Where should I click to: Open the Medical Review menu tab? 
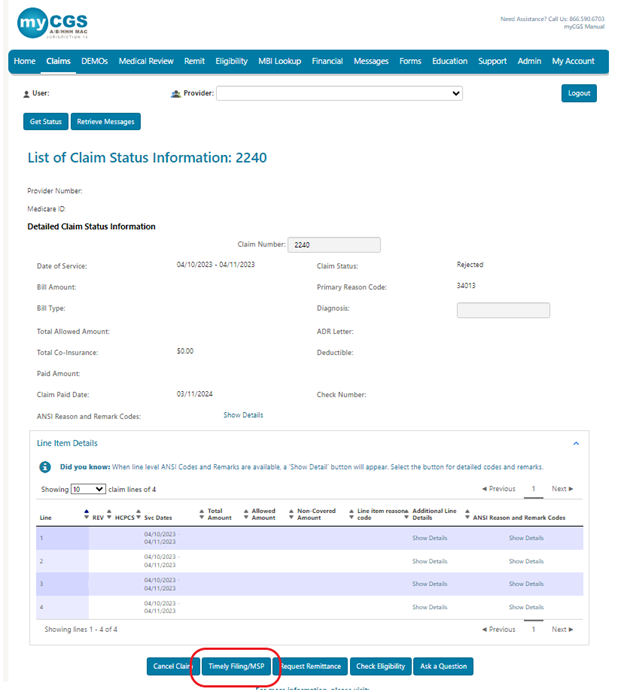[146, 61]
